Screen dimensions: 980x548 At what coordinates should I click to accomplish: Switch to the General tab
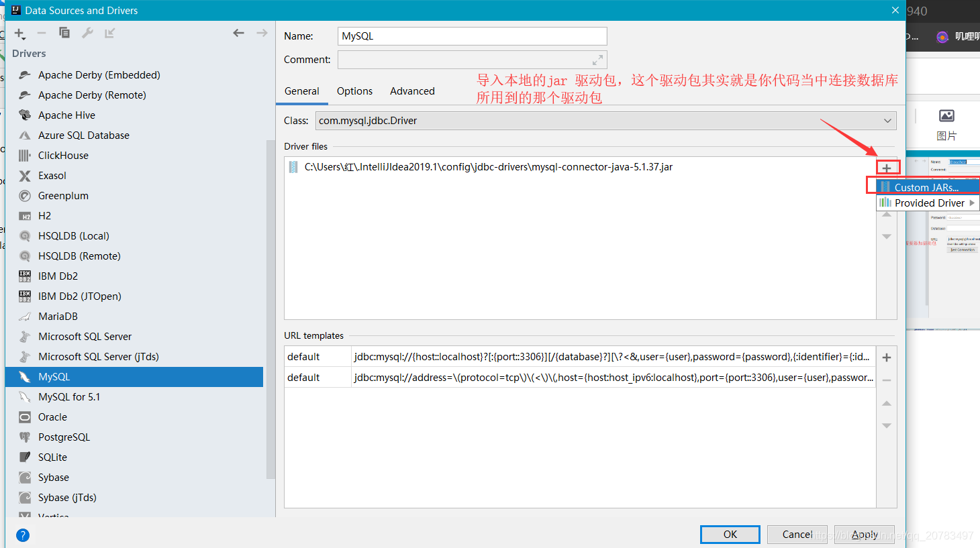click(x=302, y=91)
